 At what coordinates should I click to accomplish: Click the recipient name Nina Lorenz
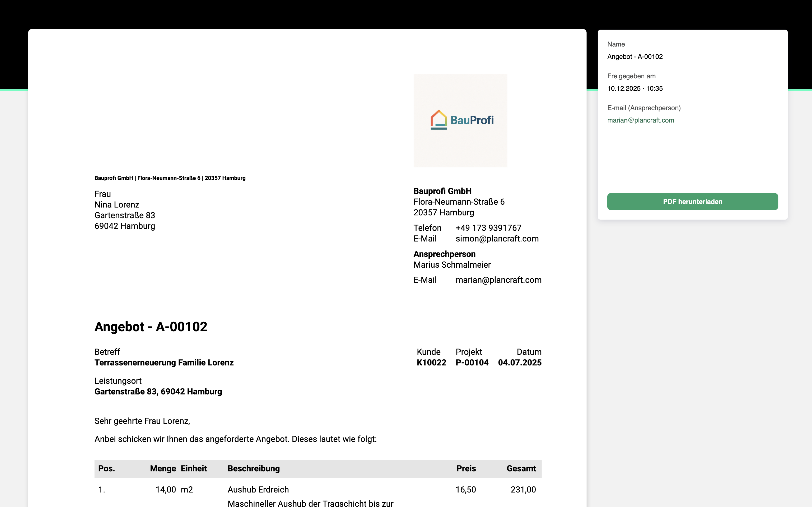point(117,205)
